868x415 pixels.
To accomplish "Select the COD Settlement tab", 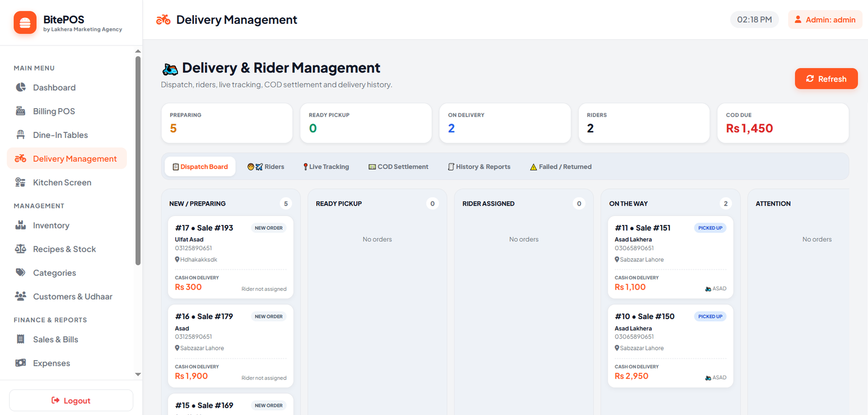I will click(x=398, y=167).
